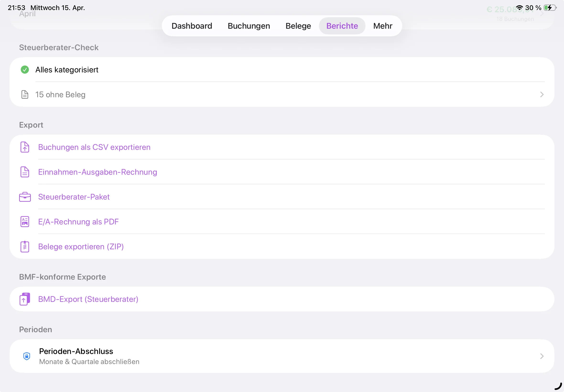Switch to the Buchungen tab
The width and height of the screenshot is (564, 392).
coord(249,26)
